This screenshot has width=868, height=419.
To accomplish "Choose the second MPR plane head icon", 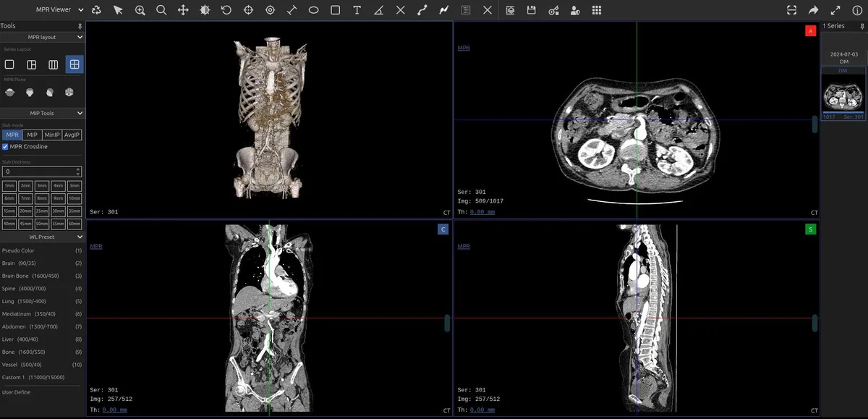I will pyautogui.click(x=30, y=93).
